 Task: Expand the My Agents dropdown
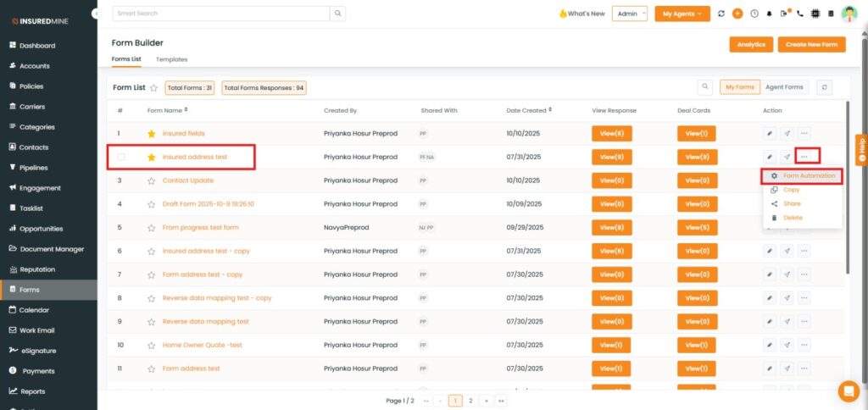coord(682,14)
